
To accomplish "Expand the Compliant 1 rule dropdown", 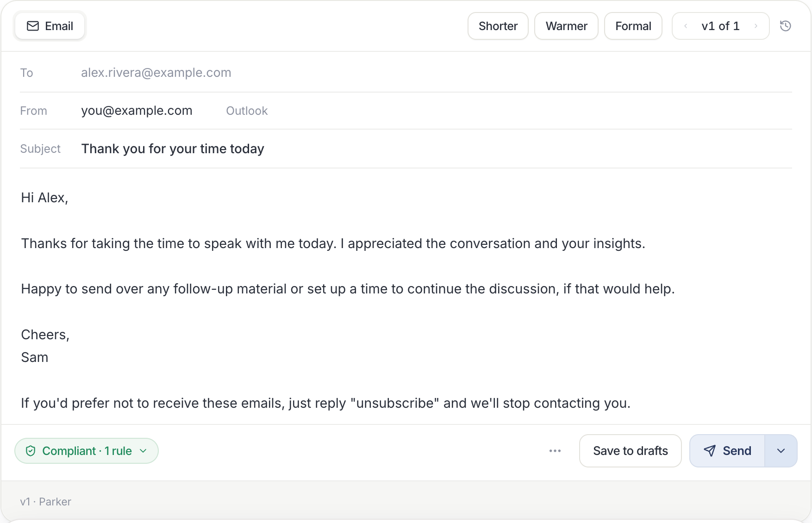I will click(x=87, y=451).
